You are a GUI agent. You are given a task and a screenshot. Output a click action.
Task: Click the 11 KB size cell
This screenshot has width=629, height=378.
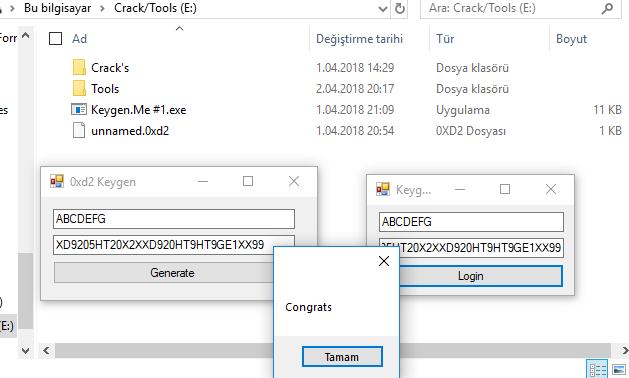click(x=607, y=110)
